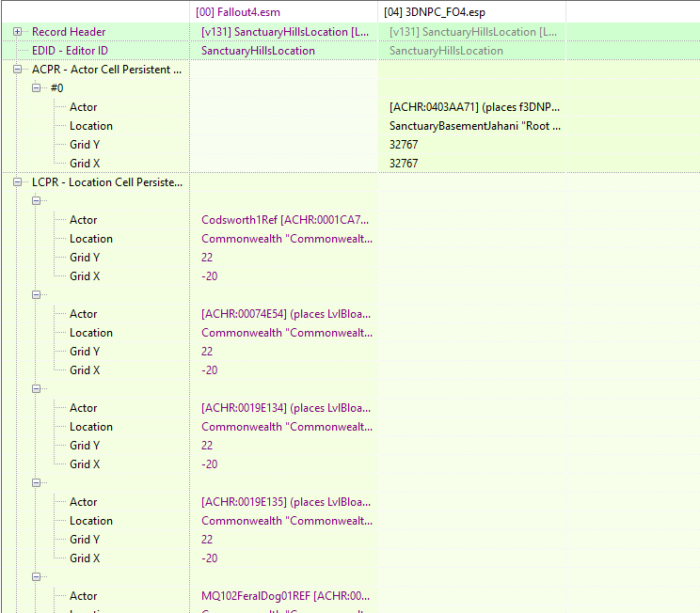Select Grid Y label in ACHR:0019E134 entry
The width and height of the screenshot is (700, 613).
pos(85,446)
